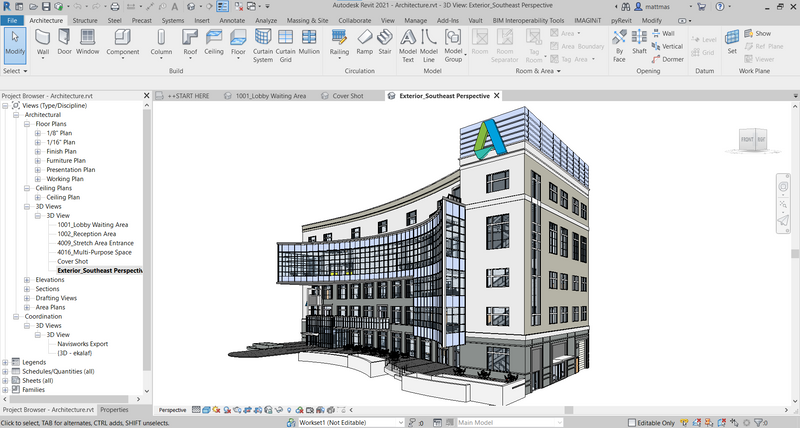Viewport: 800px width, 428px height.
Task: Click the ViewCube in the 3D view
Action: tap(750, 140)
